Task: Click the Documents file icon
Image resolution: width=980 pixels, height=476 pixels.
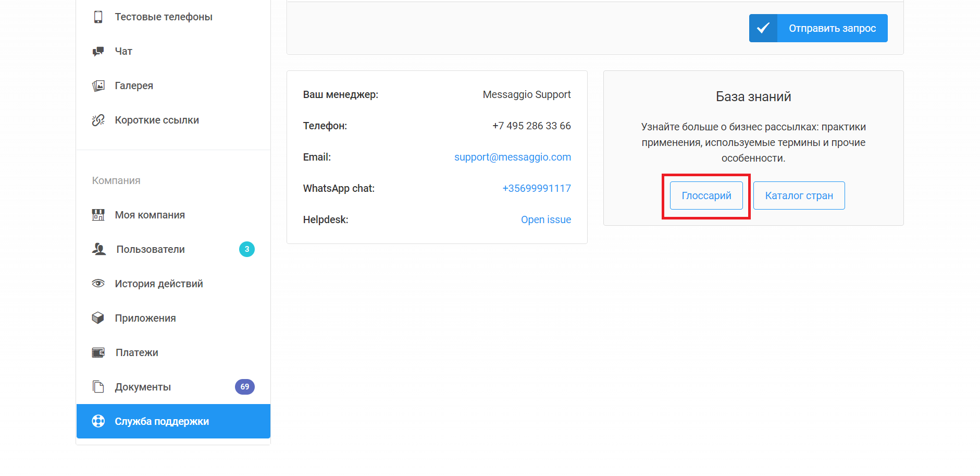Action: (x=98, y=387)
